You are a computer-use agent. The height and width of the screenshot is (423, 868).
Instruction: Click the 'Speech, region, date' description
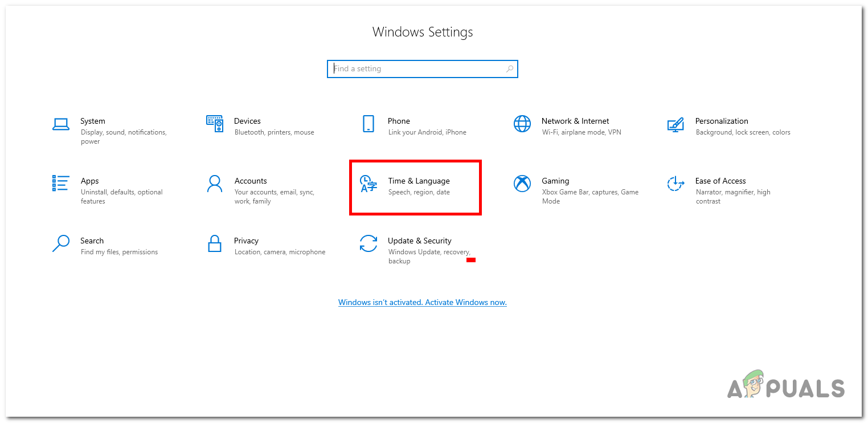pos(419,192)
